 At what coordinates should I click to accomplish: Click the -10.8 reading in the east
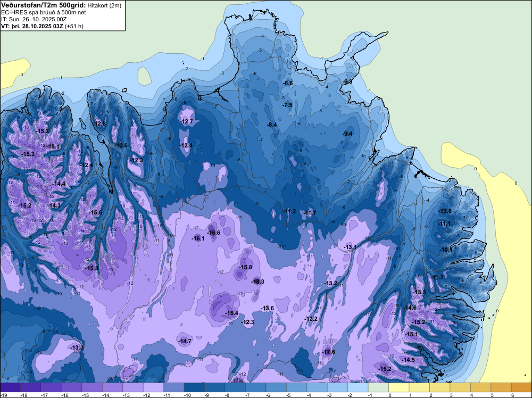[445, 211]
